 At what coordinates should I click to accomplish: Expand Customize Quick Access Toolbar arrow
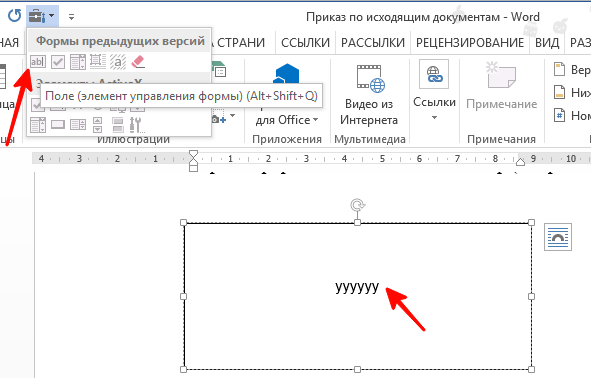tap(71, 17)
